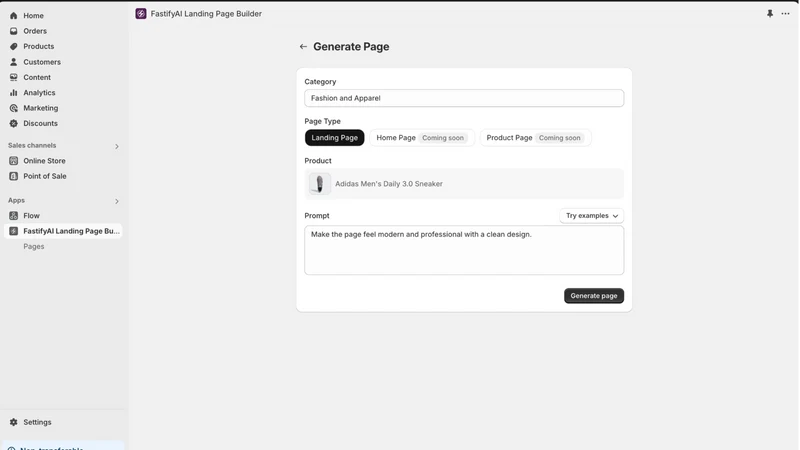Click the Orders inbox icon
The width and height of the screenshot is (800, 450).
point(14,31)
